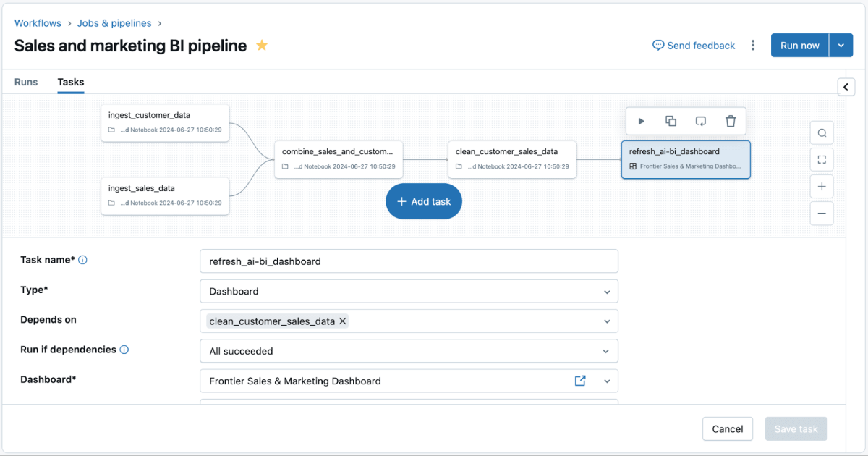Viewport: 868px width, 456px height.
Task: Click the loop icon on the task toolbar
Action: (x=700, y=121)
